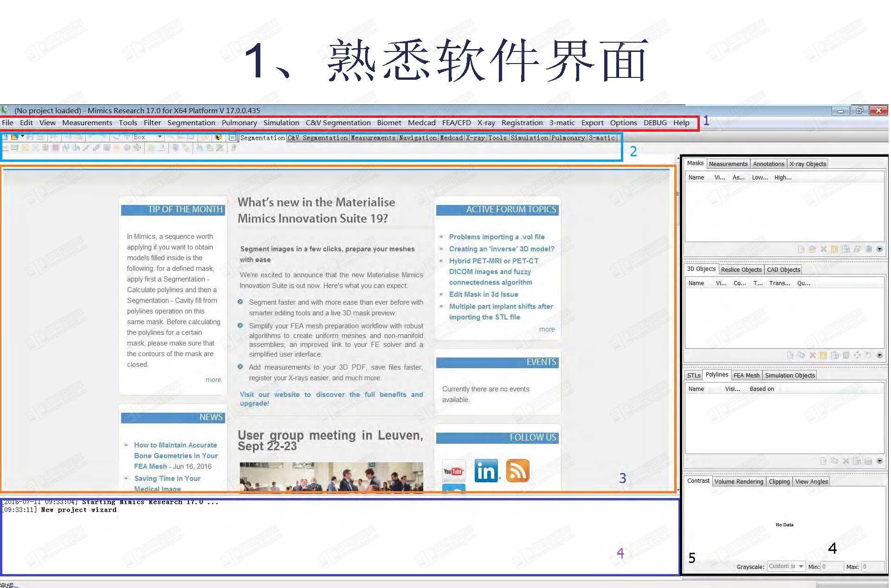Open the LinkedIn icon under Follow Us
The height and width of the screenshot is (588, 891).
coord(486,471)
